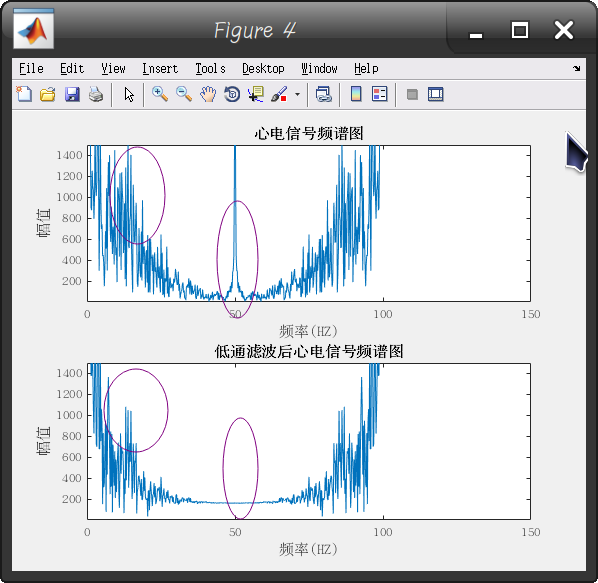Click the New Figure icon
This screenshot has width=598, height=583.
(x=24, y=94)
